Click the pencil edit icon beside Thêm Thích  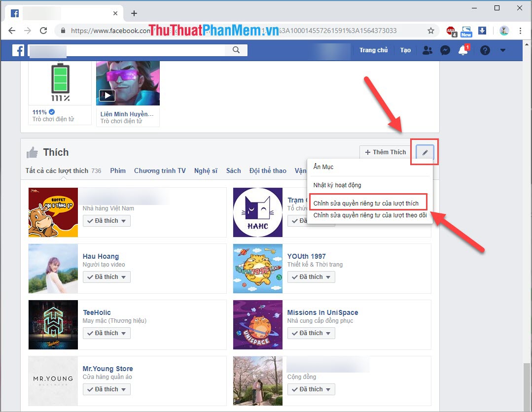click(x=424, y=152)
